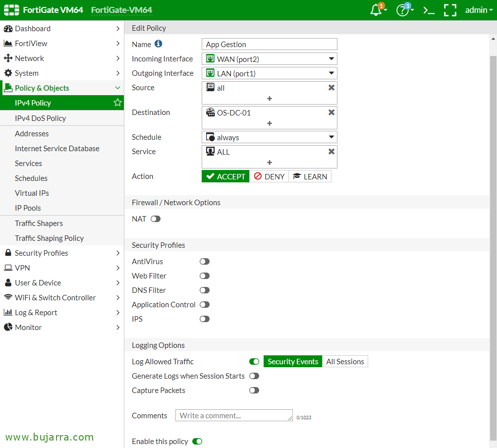Click the User & Device person icon
Screen dimensions: 497x448
[8, 282]
